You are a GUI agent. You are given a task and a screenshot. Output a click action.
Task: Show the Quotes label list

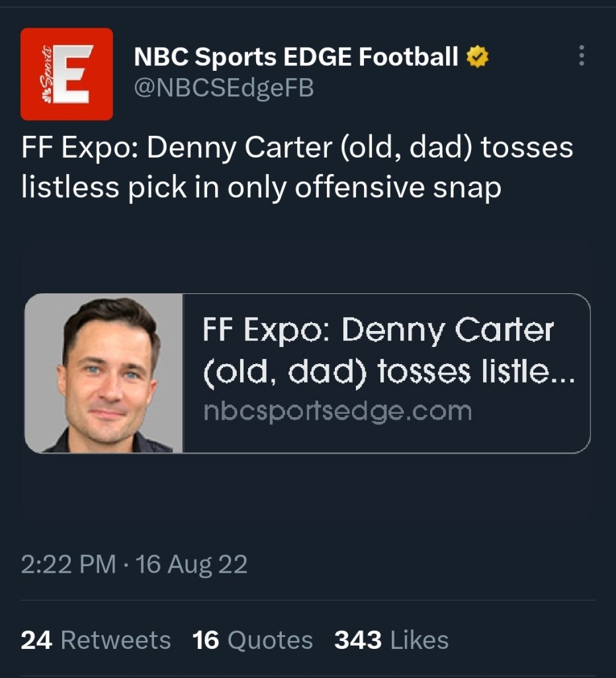[270, 640]
